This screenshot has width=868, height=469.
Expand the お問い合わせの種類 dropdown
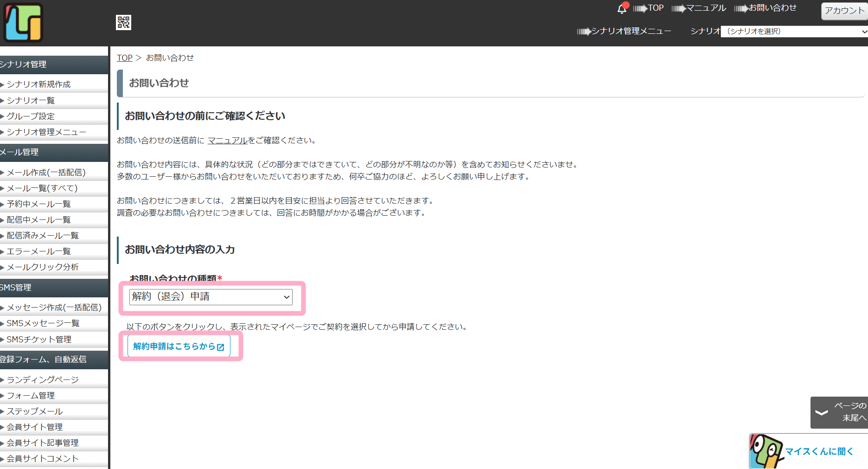[211, 297]
